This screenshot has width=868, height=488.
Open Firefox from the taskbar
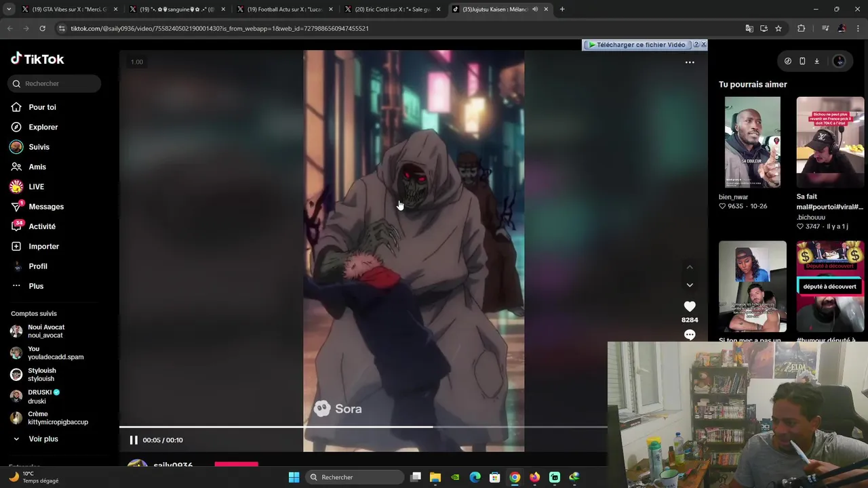pos(534,477)
